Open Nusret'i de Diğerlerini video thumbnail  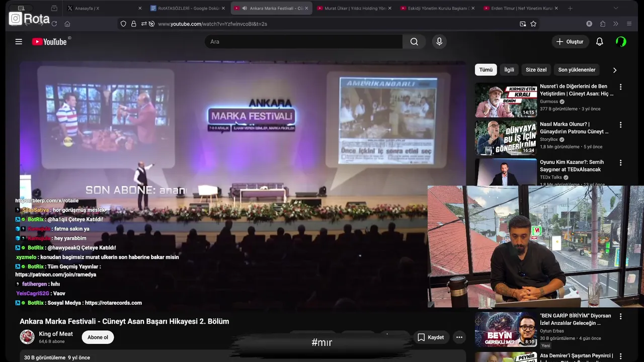[506, 100]
